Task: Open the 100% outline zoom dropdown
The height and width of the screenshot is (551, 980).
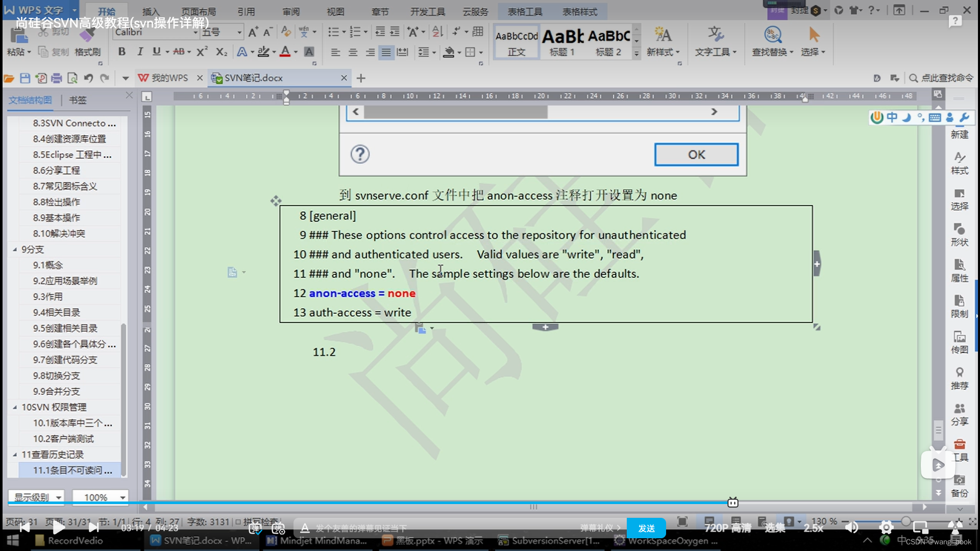Action: [100, 497]
